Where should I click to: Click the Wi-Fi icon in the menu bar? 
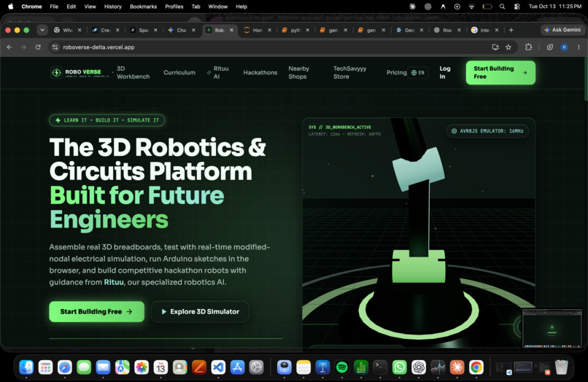pos(471,7)
